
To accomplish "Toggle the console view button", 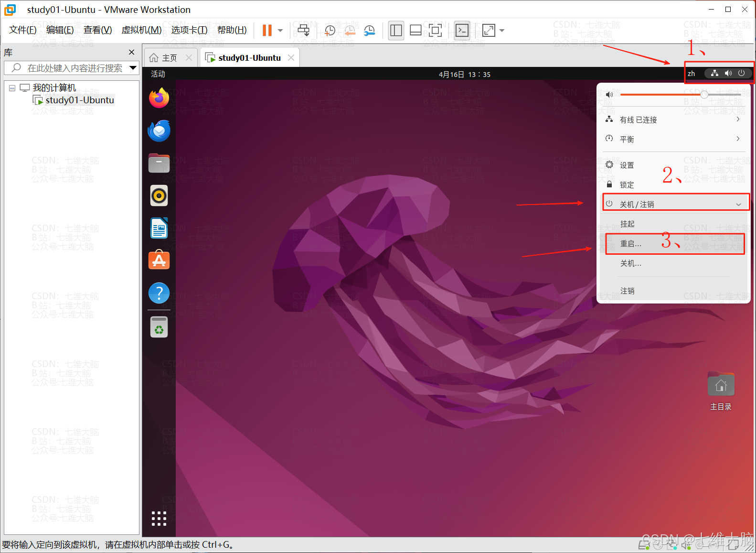I will tap(462, 31).
